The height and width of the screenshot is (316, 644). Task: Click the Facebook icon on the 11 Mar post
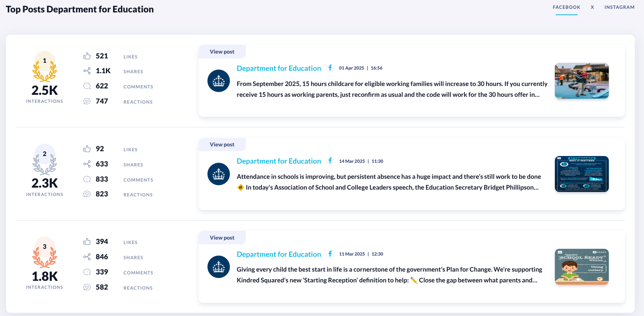click(x=330, y=254)
